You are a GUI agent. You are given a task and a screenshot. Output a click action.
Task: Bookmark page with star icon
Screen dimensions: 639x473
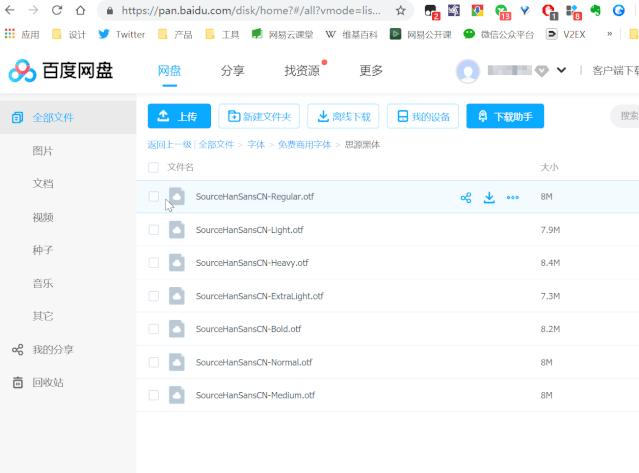tap(401, 11)
